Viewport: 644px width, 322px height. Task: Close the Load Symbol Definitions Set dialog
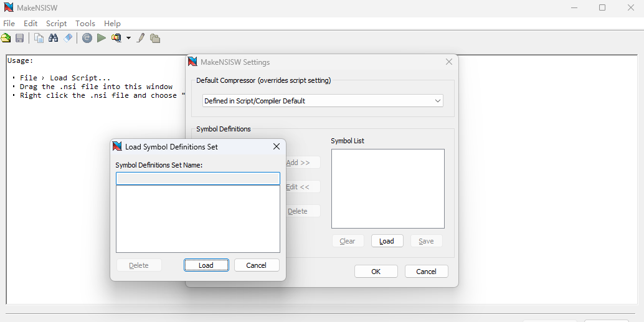(x=277, y=146)
